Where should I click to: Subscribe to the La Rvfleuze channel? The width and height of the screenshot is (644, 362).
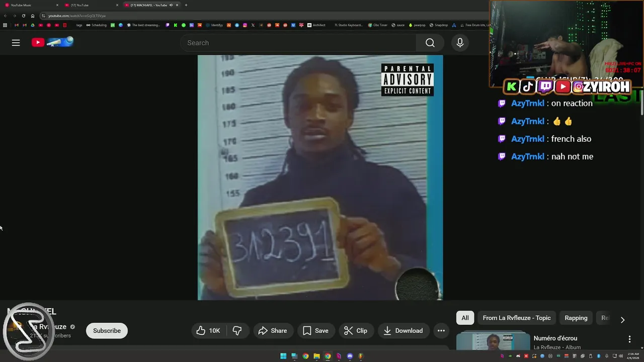tap(107, 330)
